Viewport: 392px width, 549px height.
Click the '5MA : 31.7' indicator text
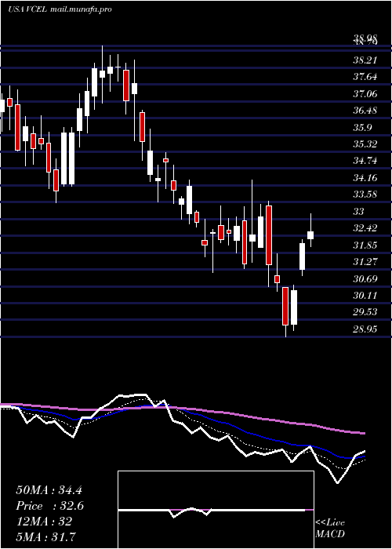pyautogui.click(x=45, y=537)
